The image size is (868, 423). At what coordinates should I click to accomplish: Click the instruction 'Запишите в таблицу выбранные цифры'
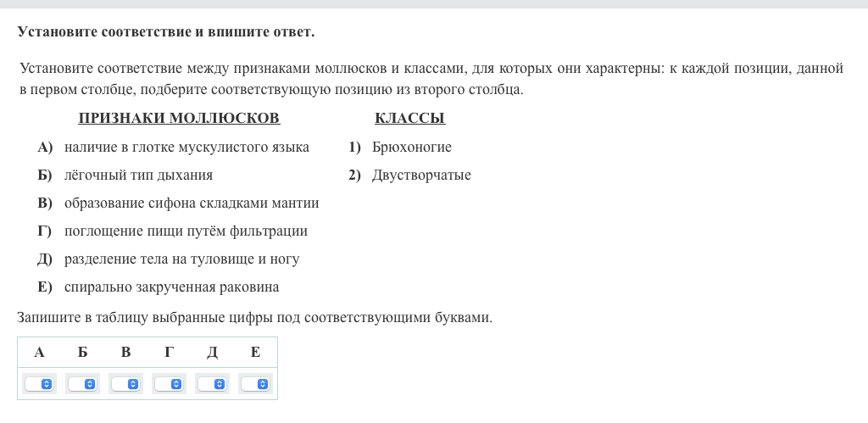click(254, 318)
